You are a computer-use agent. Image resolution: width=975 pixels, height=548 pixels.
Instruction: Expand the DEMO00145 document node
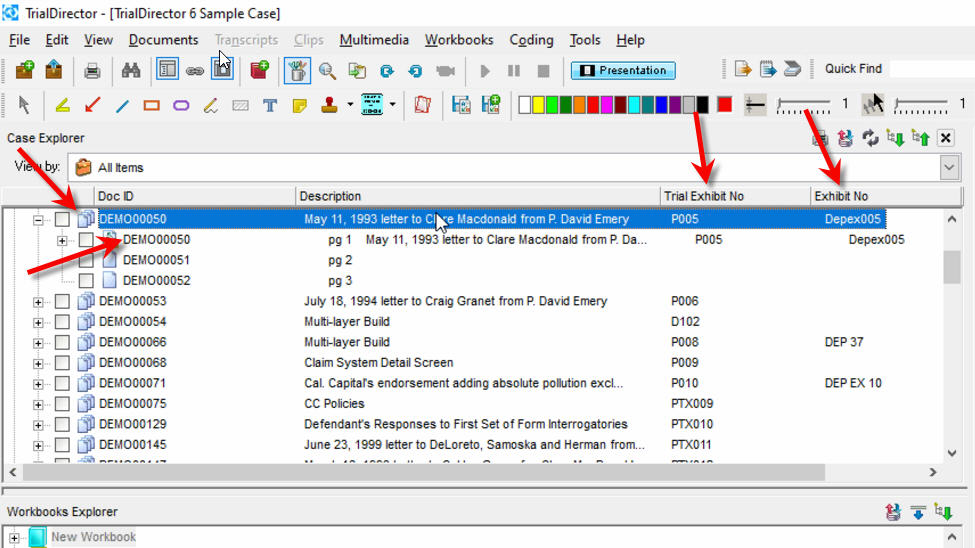39,446
